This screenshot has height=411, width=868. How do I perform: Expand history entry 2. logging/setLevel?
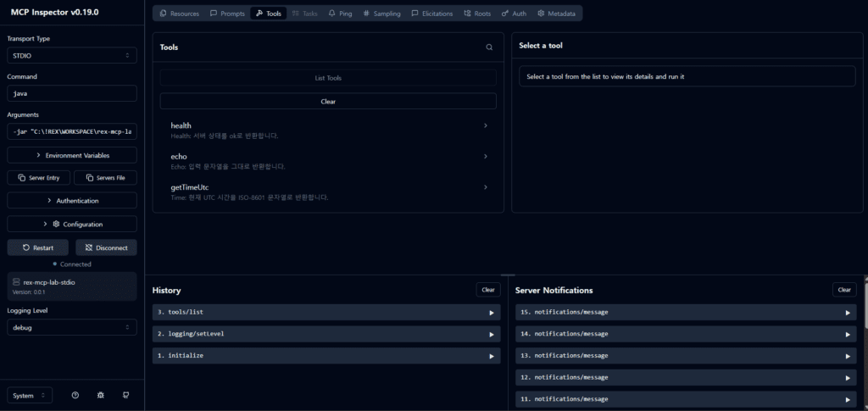(x=326, y=334)
